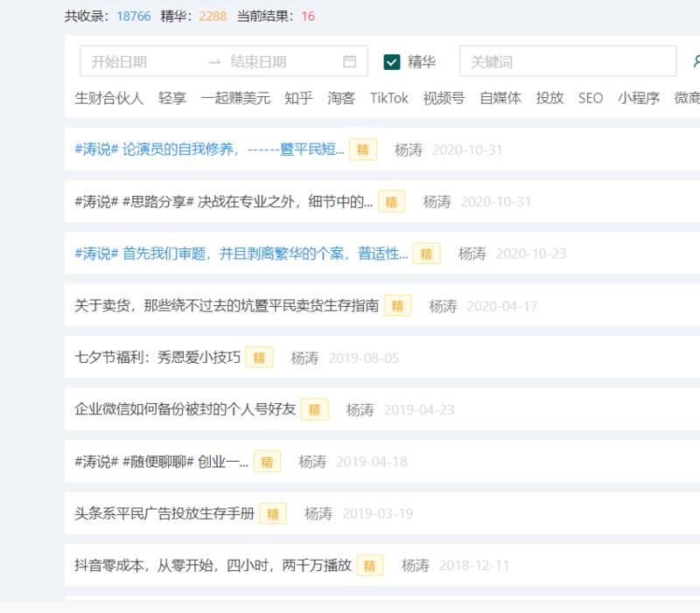Select the SEO category tag
700x613 pixels.
click(x=589, y=100)
